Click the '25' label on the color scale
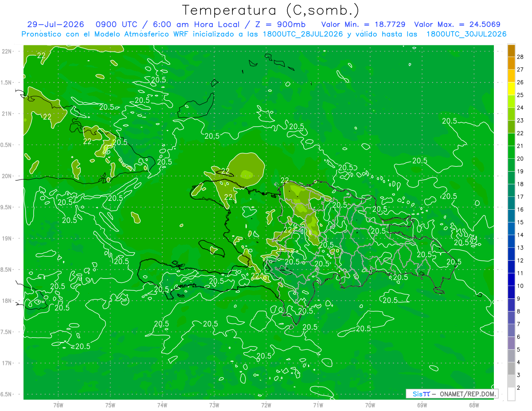The height and width of the screenshot is (411, 532). [x=520, y=95]
